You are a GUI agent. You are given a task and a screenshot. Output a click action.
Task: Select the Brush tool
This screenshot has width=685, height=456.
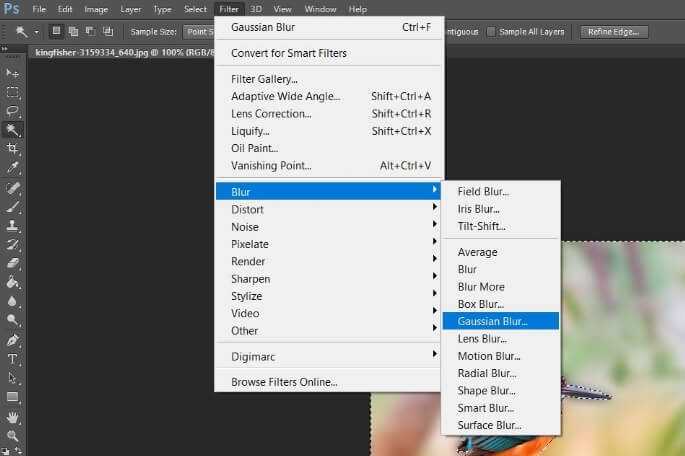[12, 207]
